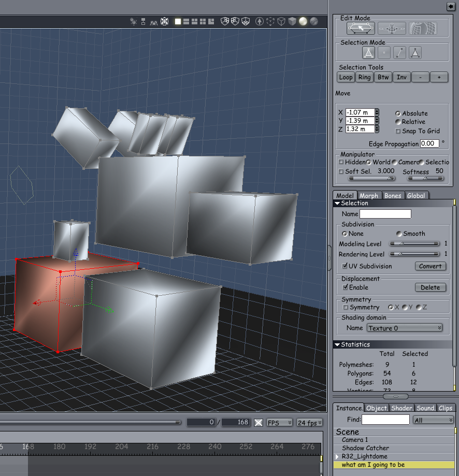Click the frame-all arrows toolbar icon
459x476 pixels.
pyautogui.click(x=165, y=21)
